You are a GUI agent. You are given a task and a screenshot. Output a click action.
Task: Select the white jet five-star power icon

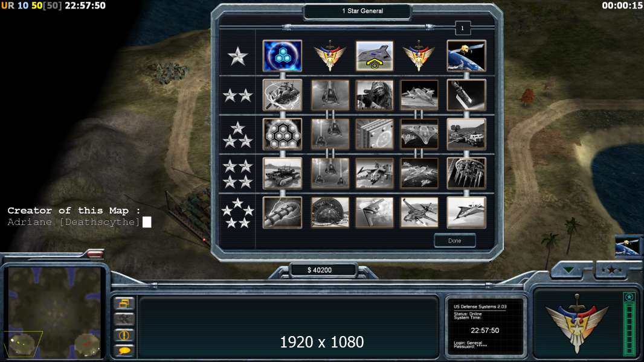[x=466, y=212]
